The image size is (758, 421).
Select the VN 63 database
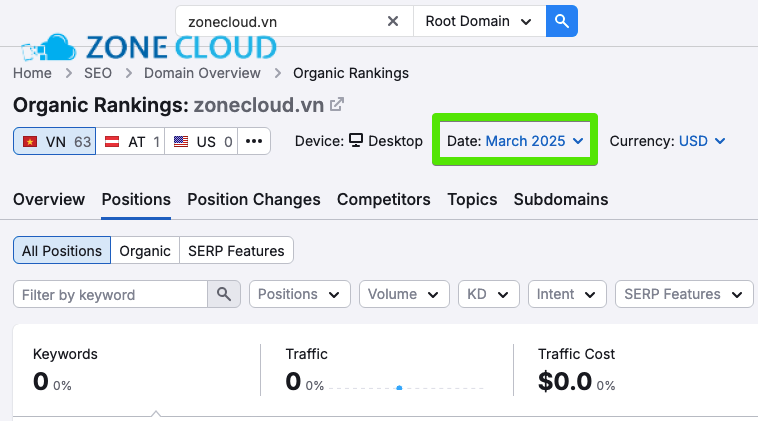(55, 141)
